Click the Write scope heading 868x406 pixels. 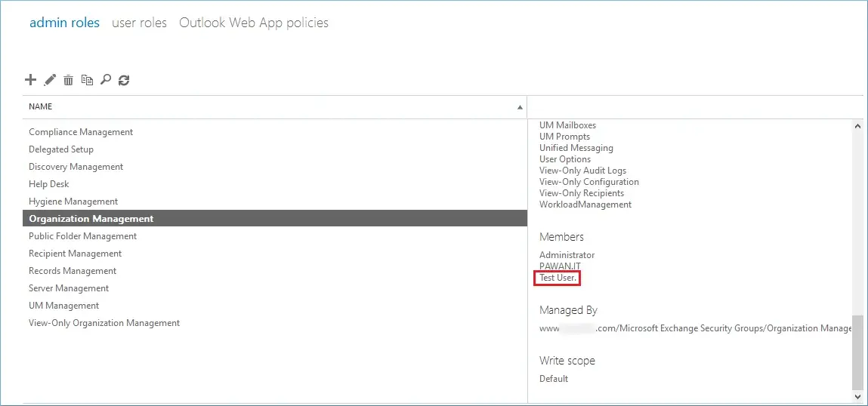(x=567, y=361)
